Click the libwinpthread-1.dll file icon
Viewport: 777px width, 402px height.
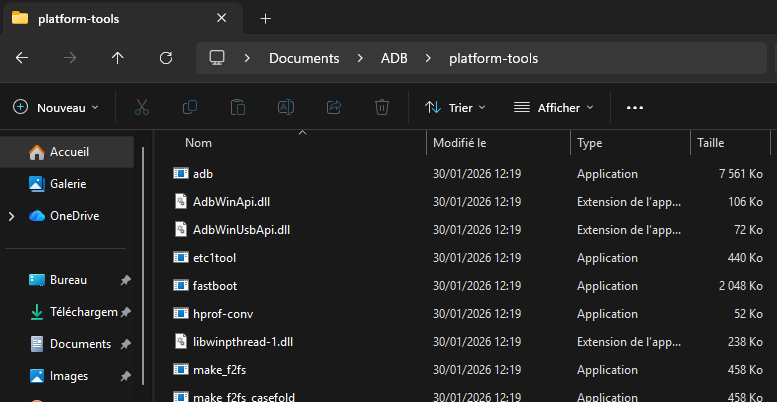coord(181,342)
